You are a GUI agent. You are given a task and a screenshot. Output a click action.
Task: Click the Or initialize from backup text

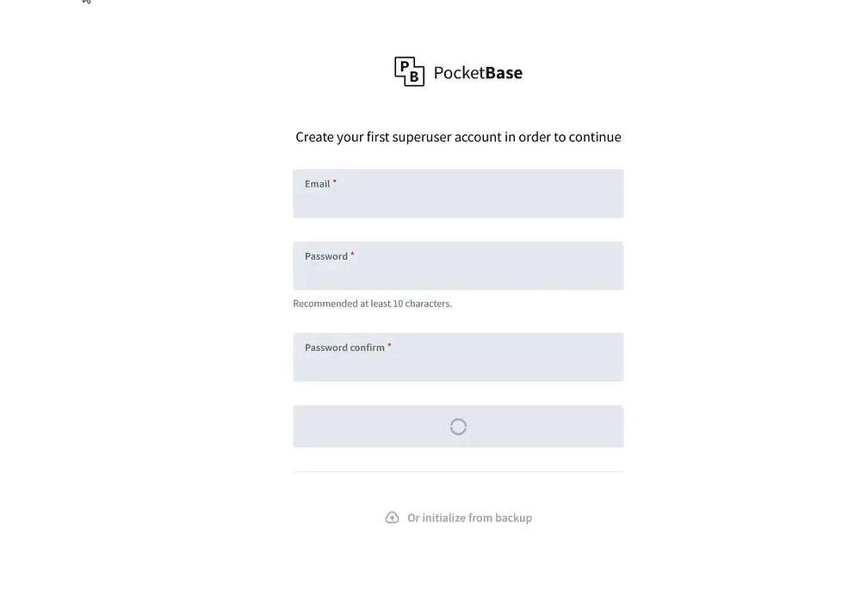click(470, 517)
